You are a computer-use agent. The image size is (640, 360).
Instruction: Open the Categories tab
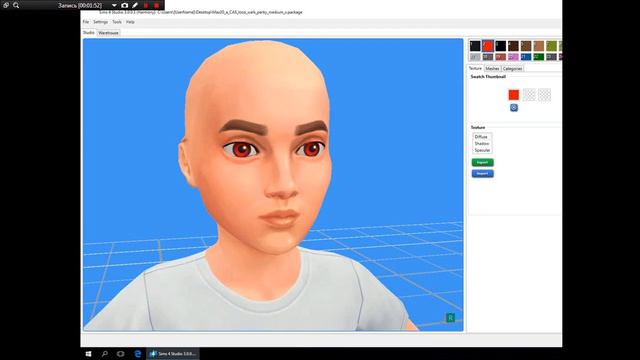coord(512,69)
